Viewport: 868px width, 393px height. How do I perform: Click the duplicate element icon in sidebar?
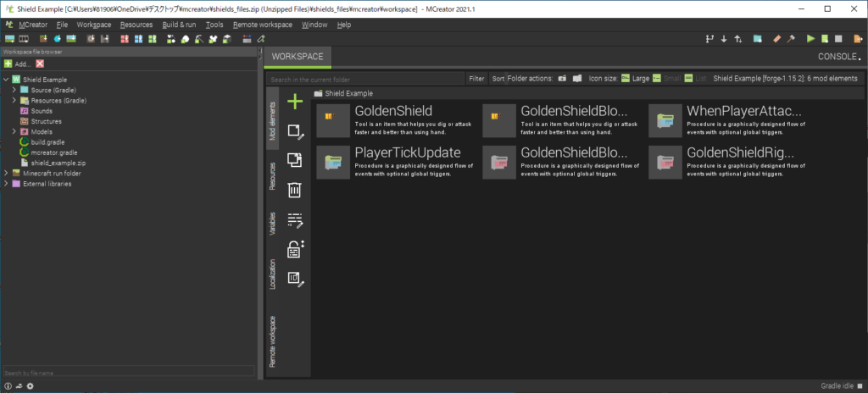click(295, 160)
